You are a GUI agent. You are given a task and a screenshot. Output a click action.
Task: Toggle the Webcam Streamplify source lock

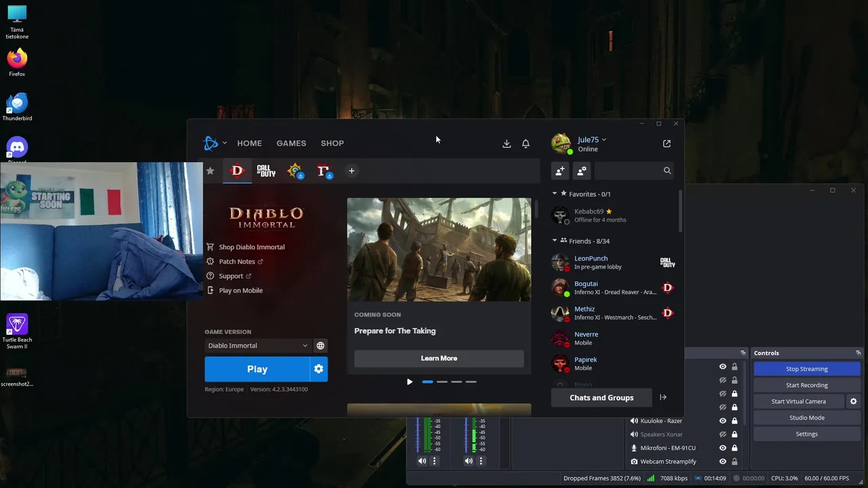(x=734, y=462)
